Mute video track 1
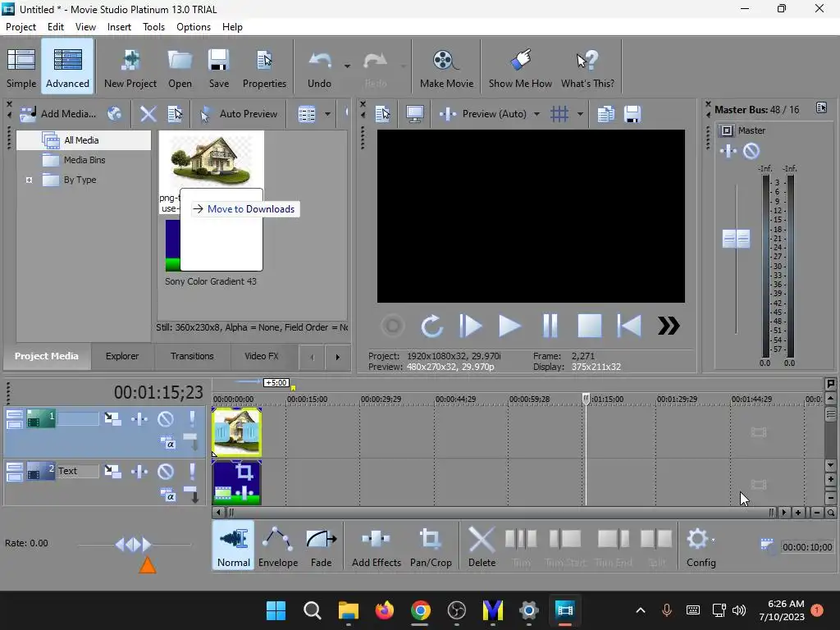Screen dimensions: 840x630 pos(166,419)
